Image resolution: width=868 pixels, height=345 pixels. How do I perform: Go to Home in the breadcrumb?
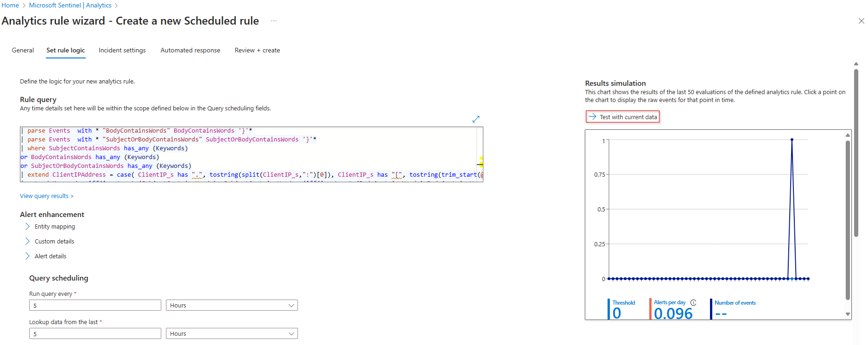point(10,5)
